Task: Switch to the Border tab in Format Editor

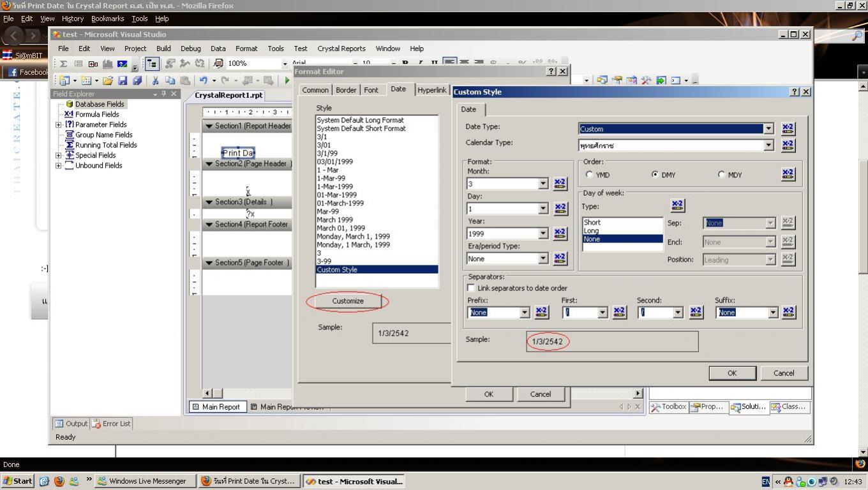Action: [346, 90]
